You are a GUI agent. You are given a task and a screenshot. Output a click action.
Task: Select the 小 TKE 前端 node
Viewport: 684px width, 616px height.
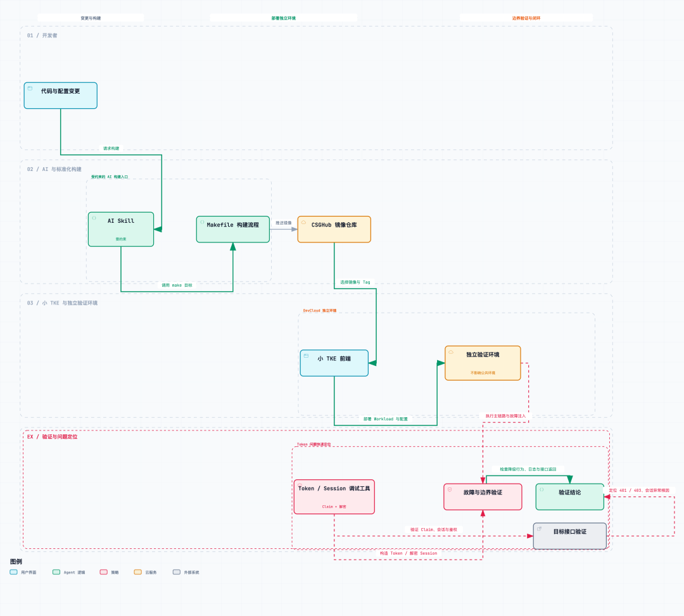pyautogui.click(x=334, y=363)
